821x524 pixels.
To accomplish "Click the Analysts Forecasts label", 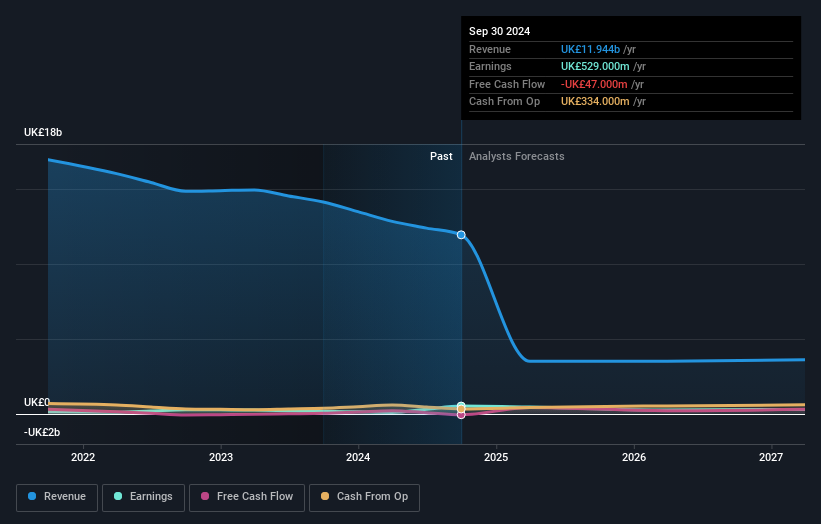I will (x=516, y=157).
